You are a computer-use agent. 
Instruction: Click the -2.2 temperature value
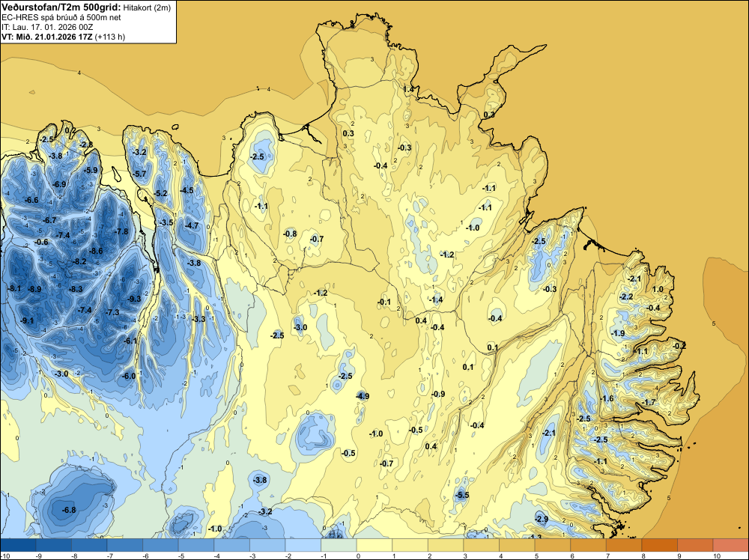pyautogui.click(x=626, y=296)
